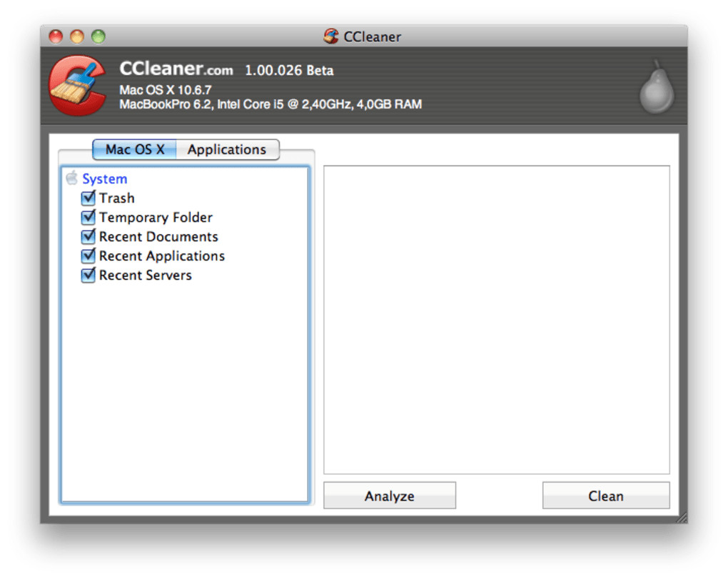The width and height of the screenshot is (728, 579).
Task: Toggle the Recent Applications checkbox
Action: [x=89, y=256]
